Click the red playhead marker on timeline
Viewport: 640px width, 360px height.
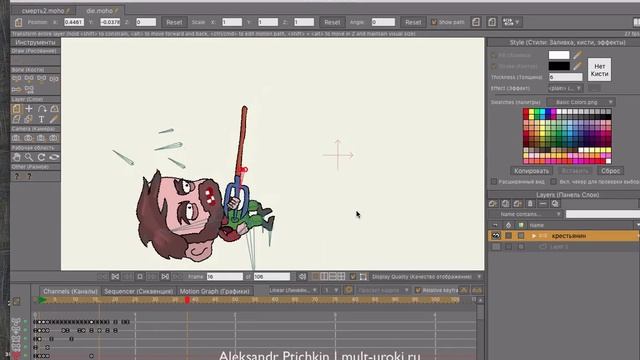[x=187, y=300]
